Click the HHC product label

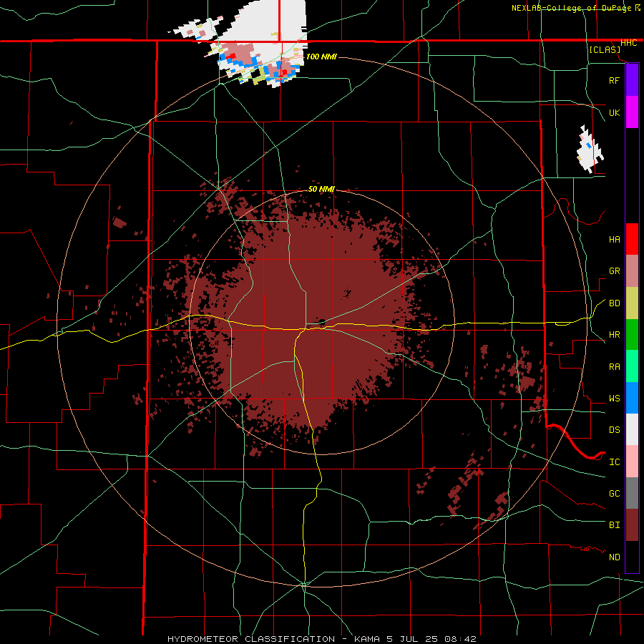pos(628,43)
